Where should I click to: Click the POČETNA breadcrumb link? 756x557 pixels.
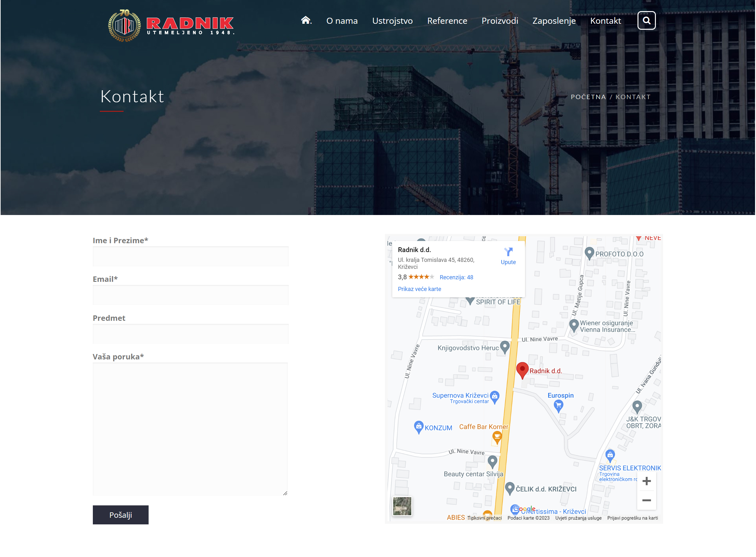point(588,97)
